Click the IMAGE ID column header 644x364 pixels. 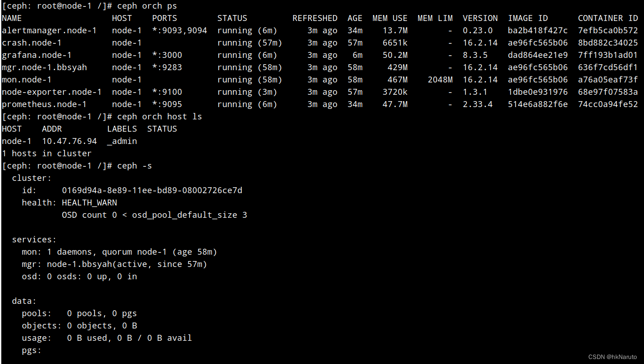528,18
